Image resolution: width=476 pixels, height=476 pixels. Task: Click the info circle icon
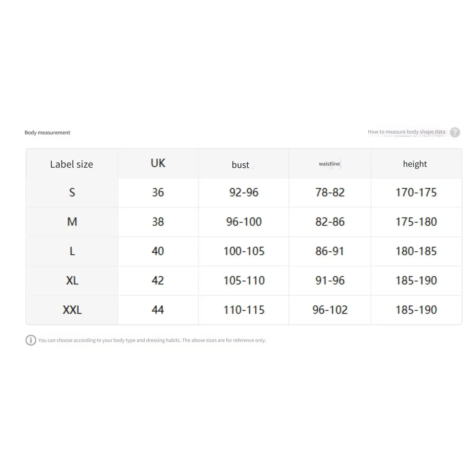point(31,340)
